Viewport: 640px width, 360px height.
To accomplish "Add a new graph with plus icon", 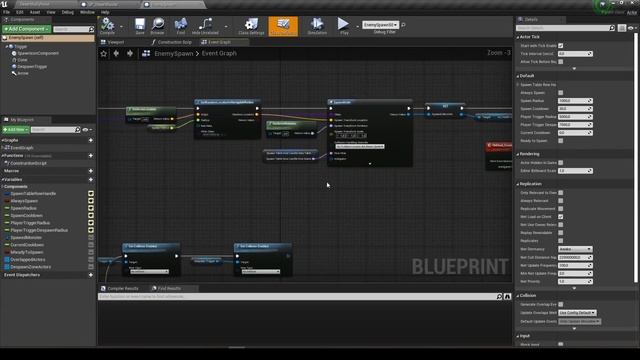I will [91, 140].
